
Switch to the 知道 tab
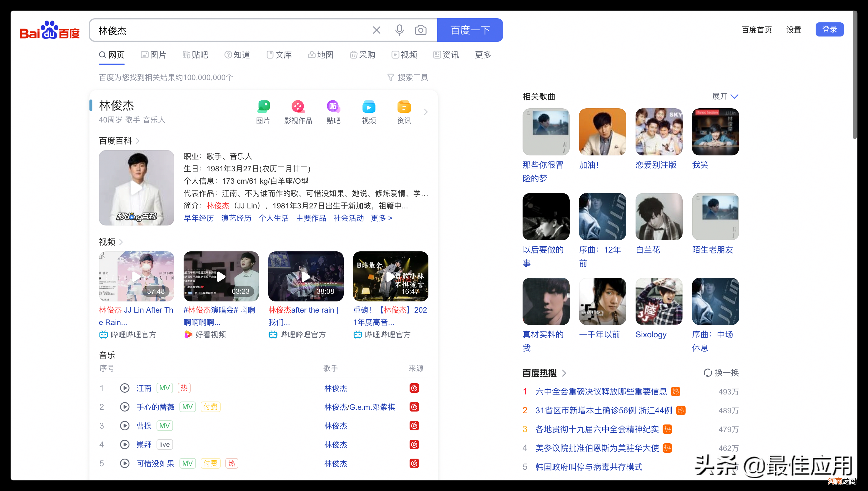tap(237, 55)
